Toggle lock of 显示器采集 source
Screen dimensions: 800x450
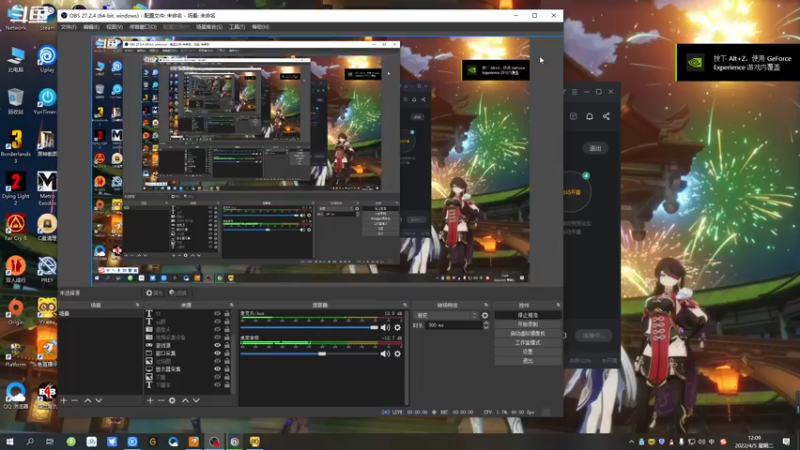[227, 369]
